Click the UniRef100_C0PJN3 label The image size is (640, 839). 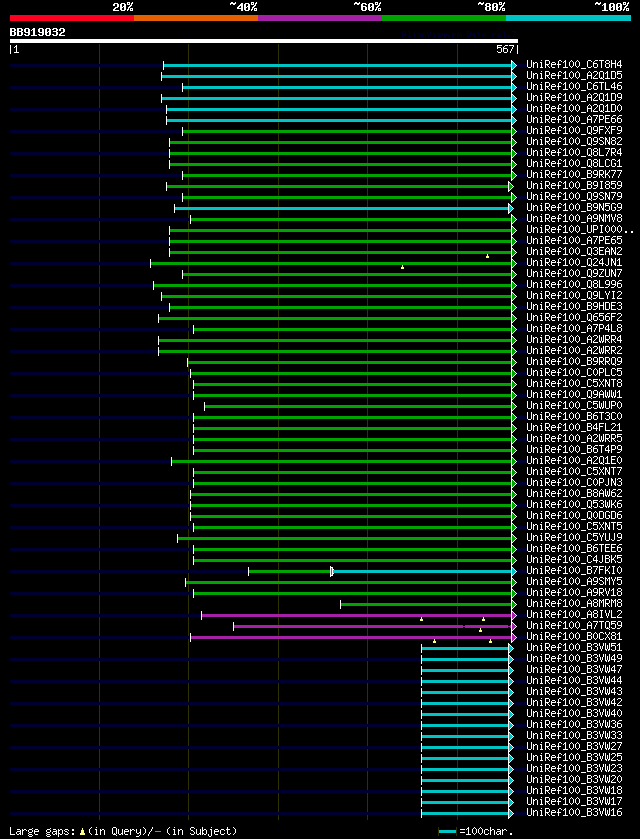click(x=574, y=483)
